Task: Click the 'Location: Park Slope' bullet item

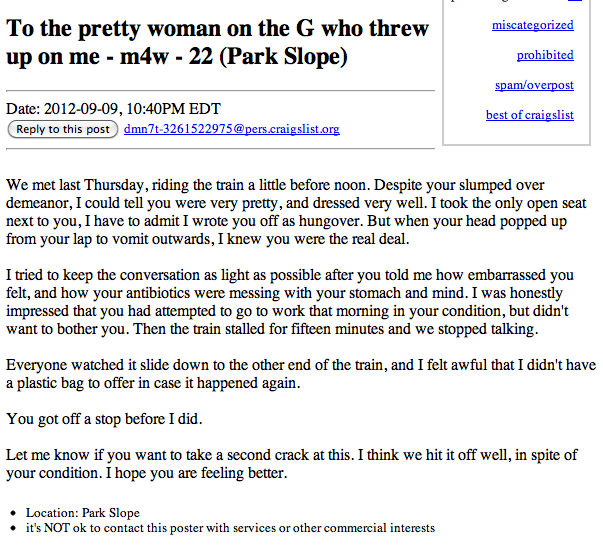Action: point(83,513)
